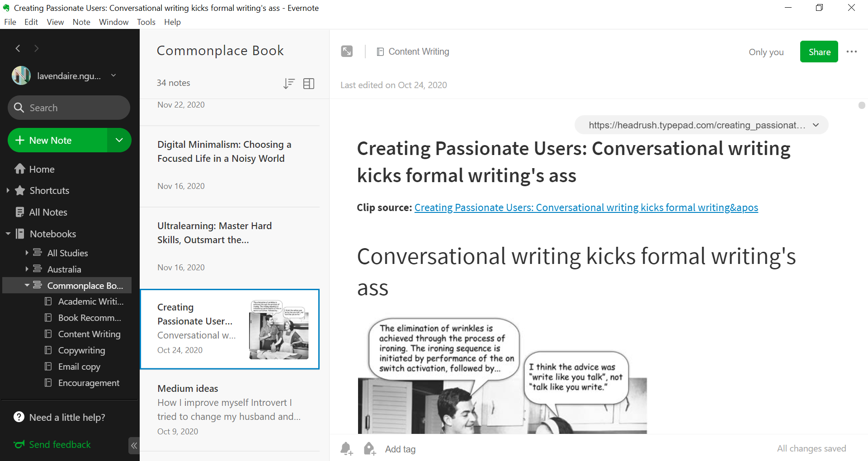The height and width of the screenshot is (461, 868).
Task: Open the Content Writing notebook in sidebar
Action: click(90, 334)
